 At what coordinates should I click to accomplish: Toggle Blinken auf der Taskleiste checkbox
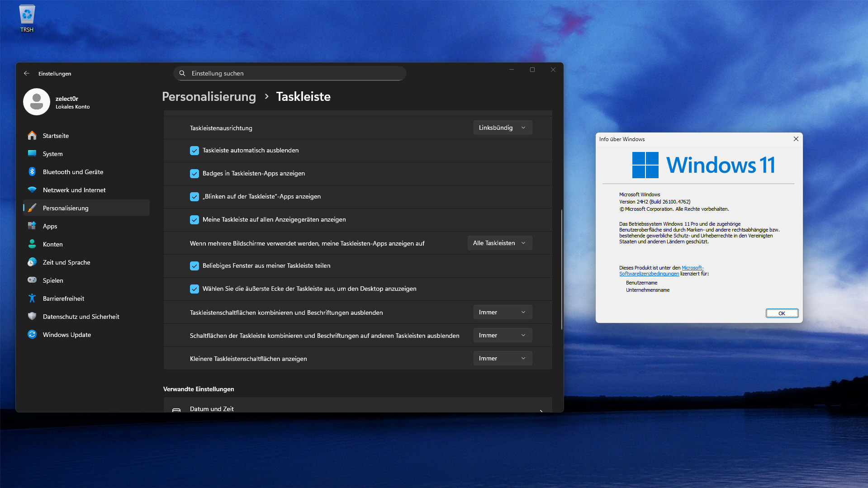tap(194, 197)
